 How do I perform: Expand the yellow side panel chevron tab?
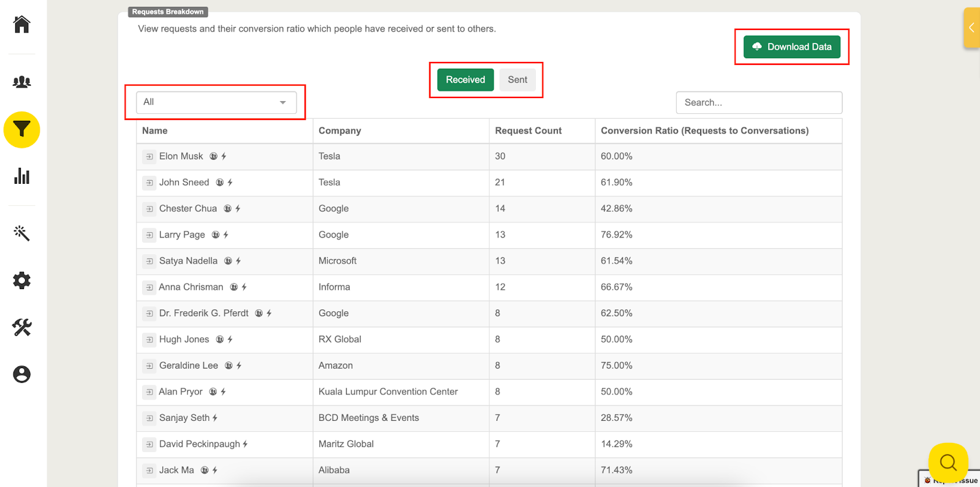pos(971,28)
